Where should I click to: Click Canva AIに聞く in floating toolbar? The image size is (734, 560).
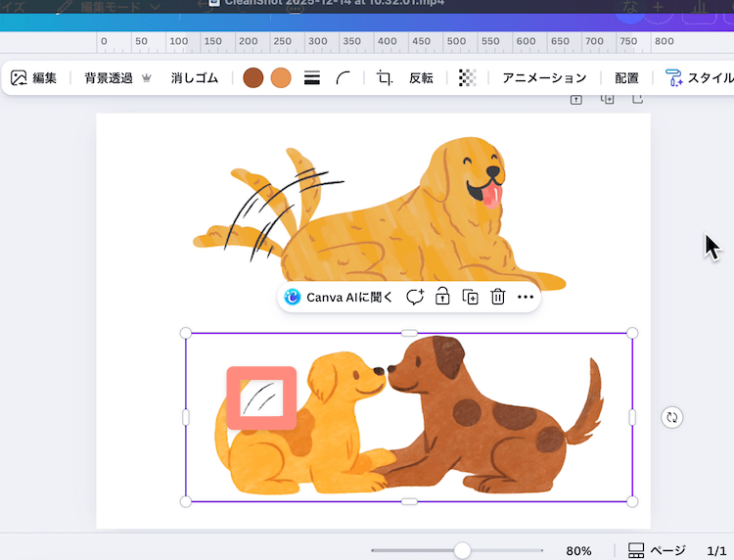point(339,297)
